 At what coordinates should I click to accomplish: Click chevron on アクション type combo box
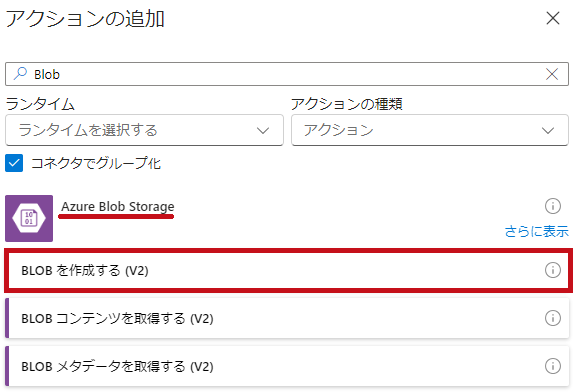[548, 130]
